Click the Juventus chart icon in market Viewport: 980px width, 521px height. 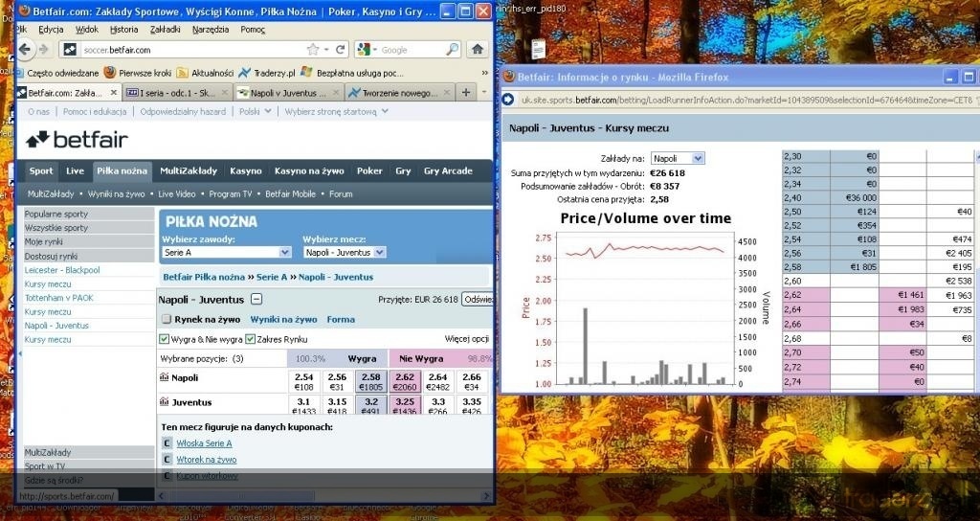pos(165,401)
